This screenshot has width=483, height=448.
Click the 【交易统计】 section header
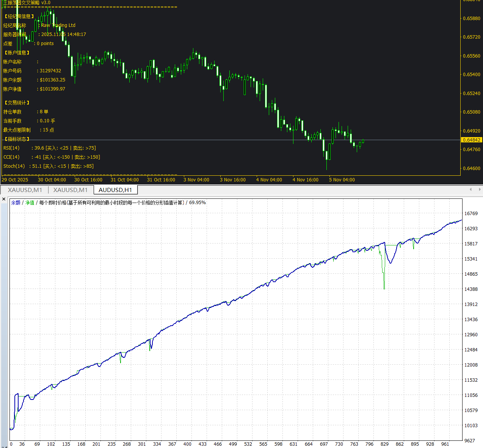[17, 103]
